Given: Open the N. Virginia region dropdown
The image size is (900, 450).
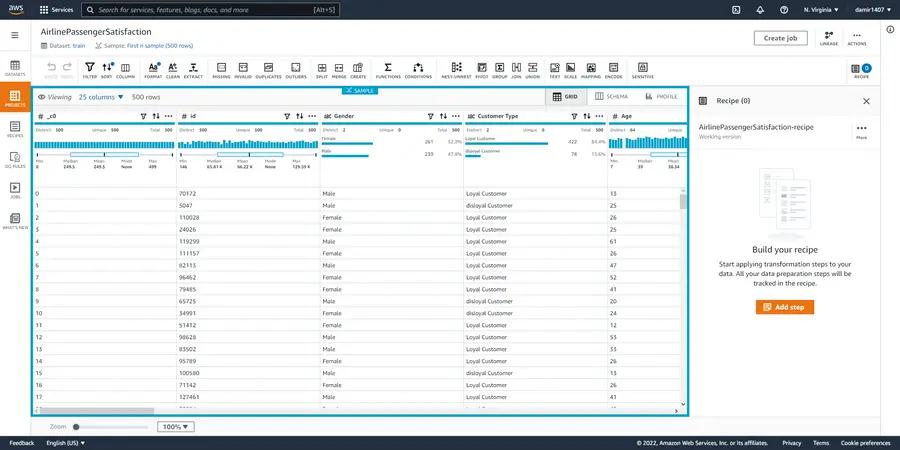Looking at the screenshot, I should pos(821,10).
